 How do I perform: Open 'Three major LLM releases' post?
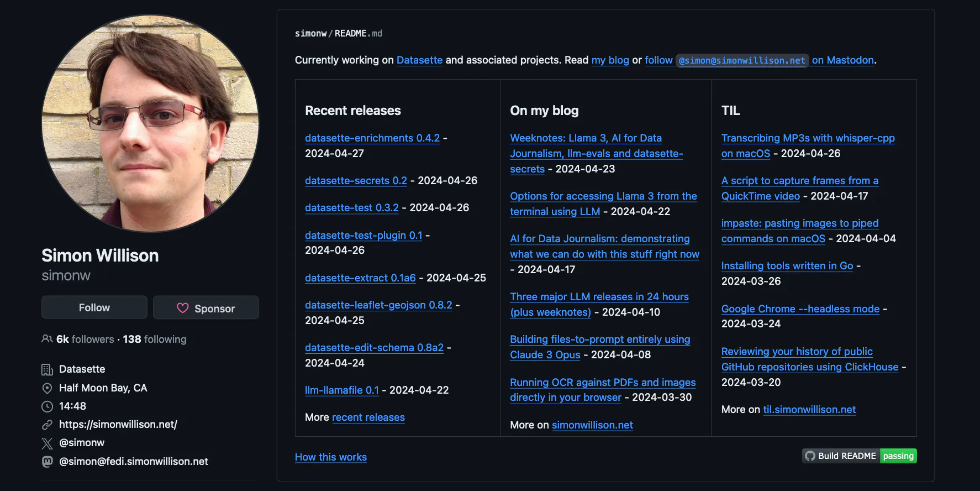(599, 305)
